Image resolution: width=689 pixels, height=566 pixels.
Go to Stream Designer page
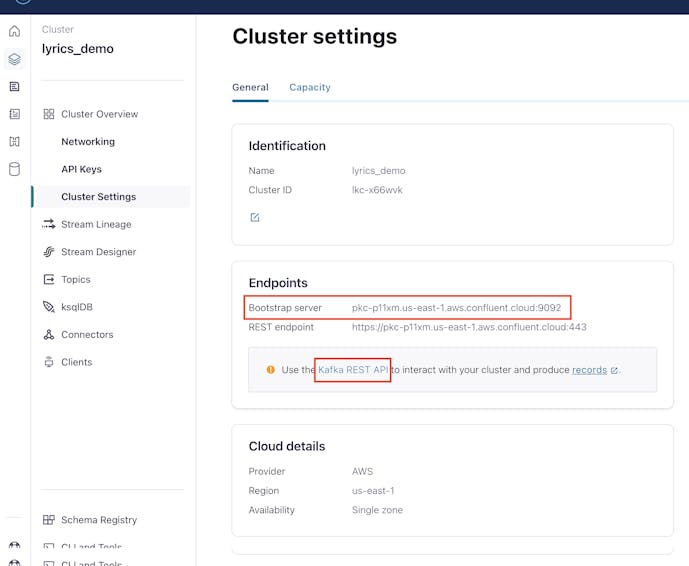tap(98, 252)
